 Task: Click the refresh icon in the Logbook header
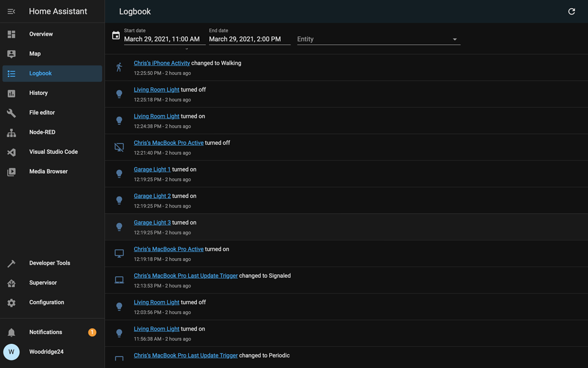click(571, 11)
